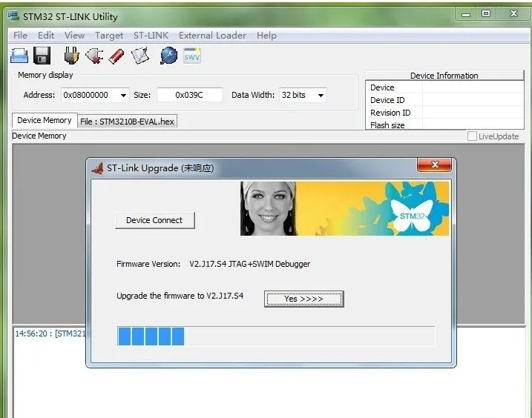Click the globe toolbar icon
532x418 pixels.
click(168, 56)
